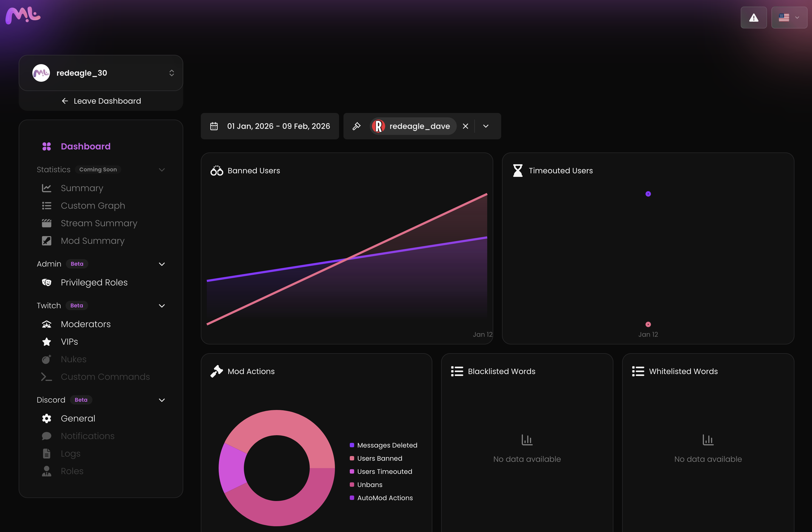Toggle AutoMod Actions legend swatch
The image size is (812, 532).
352,498
